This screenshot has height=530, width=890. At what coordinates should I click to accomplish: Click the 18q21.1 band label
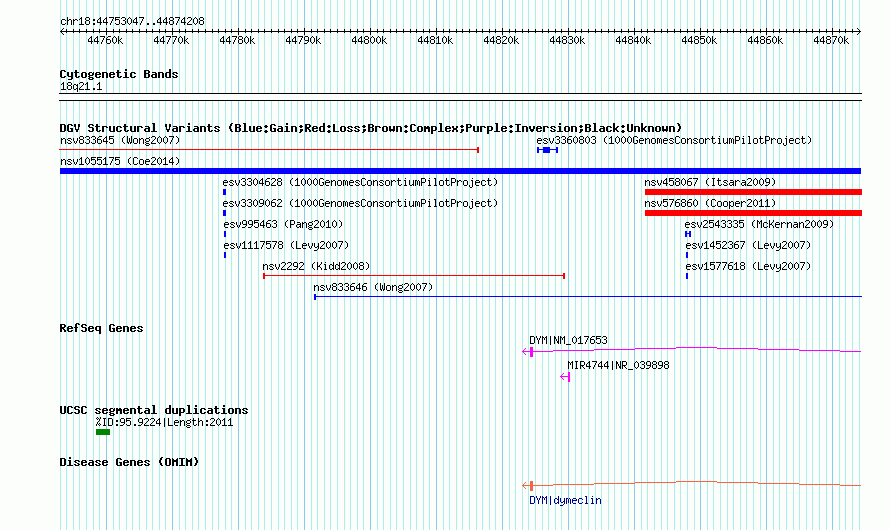coord(81,86)
